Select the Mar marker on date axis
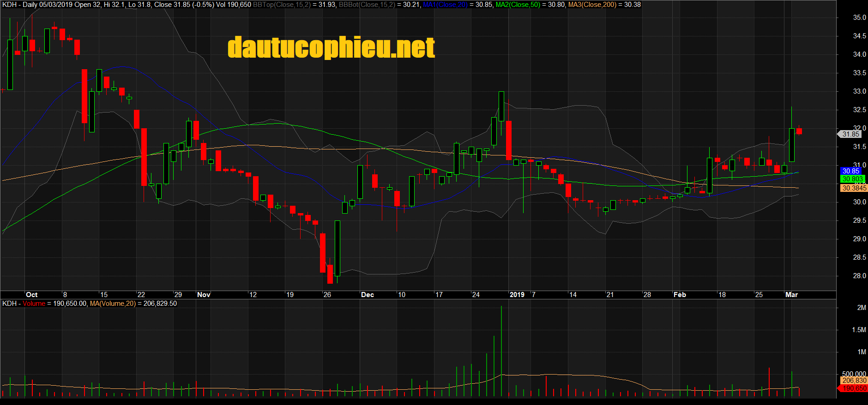Viewport: 868px width, 405px height. click(x=791, y=295)
